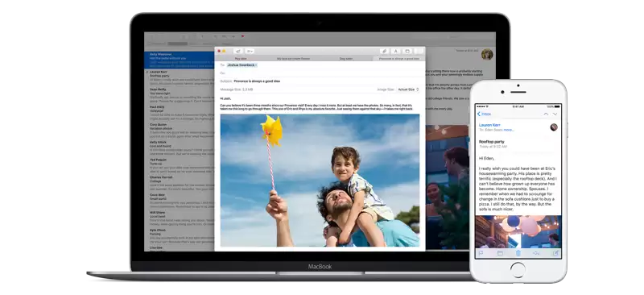
Task: Select the Cory Quinn Vacation photos message
Action: 179,131
